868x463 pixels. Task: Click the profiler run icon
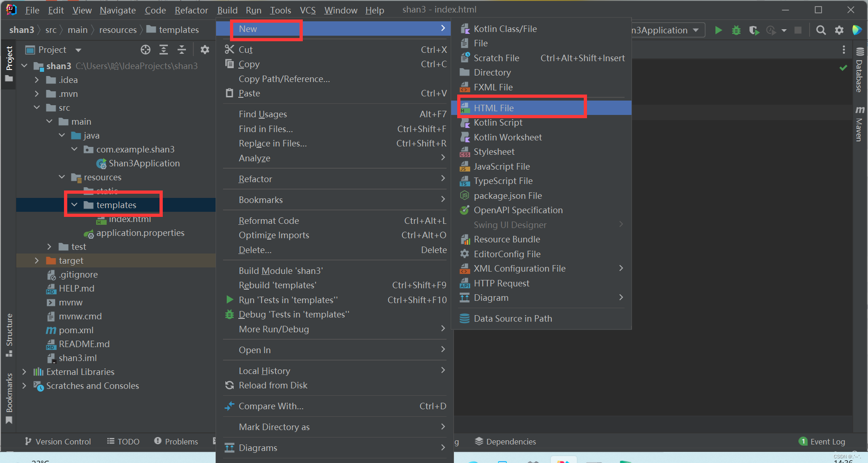coord(771,30)
